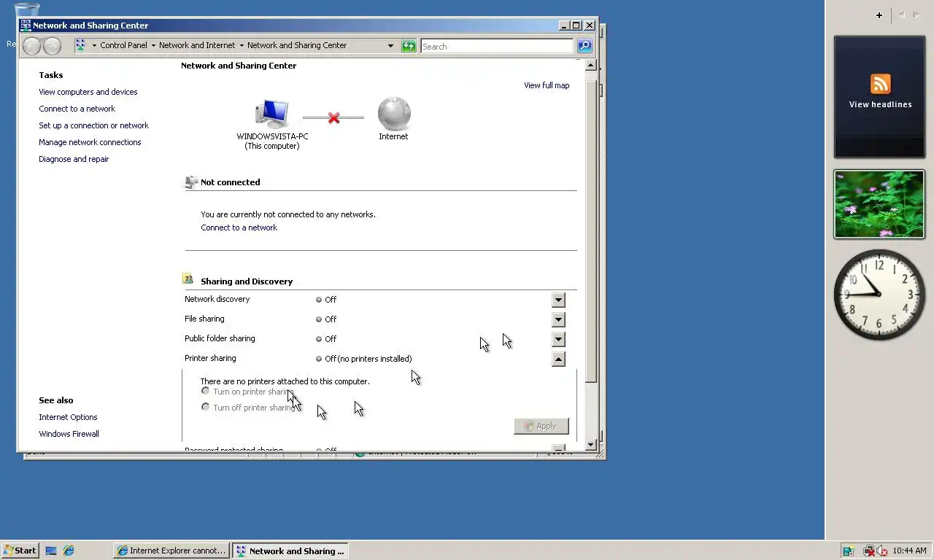
Task: Expand the File sharing settings
Action: (x=558, y=319)
